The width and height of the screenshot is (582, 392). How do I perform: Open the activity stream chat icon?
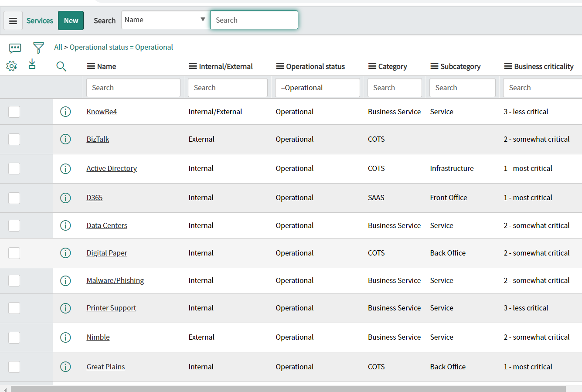tap(15, 48)
